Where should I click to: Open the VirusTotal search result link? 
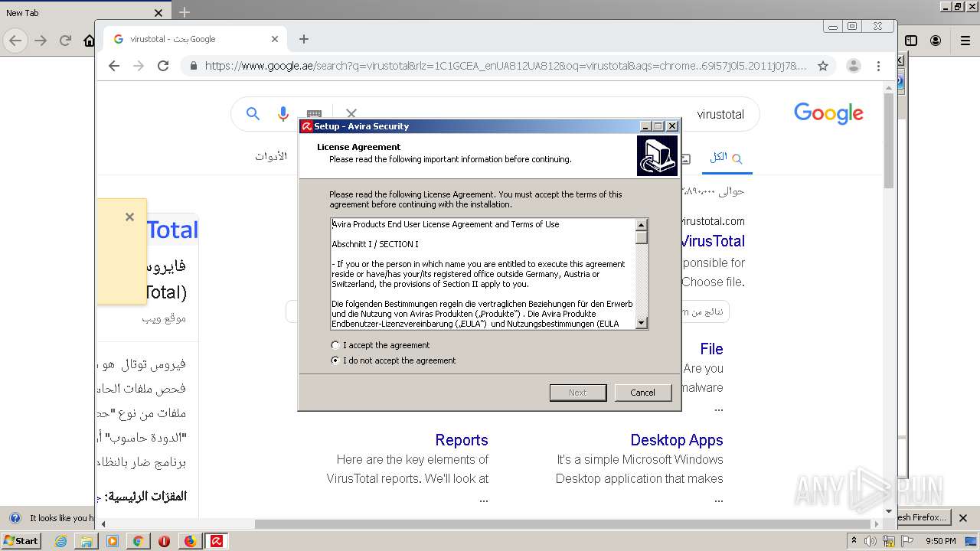[x=713, y=241]
